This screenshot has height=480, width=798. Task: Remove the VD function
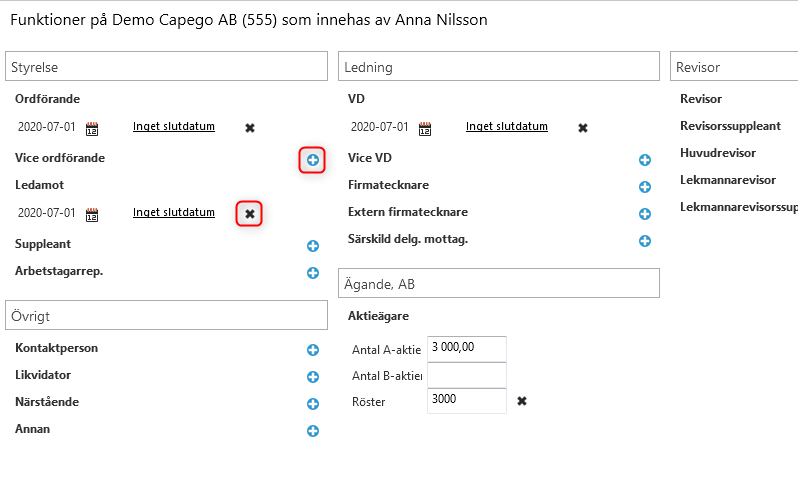coord(583,128)
